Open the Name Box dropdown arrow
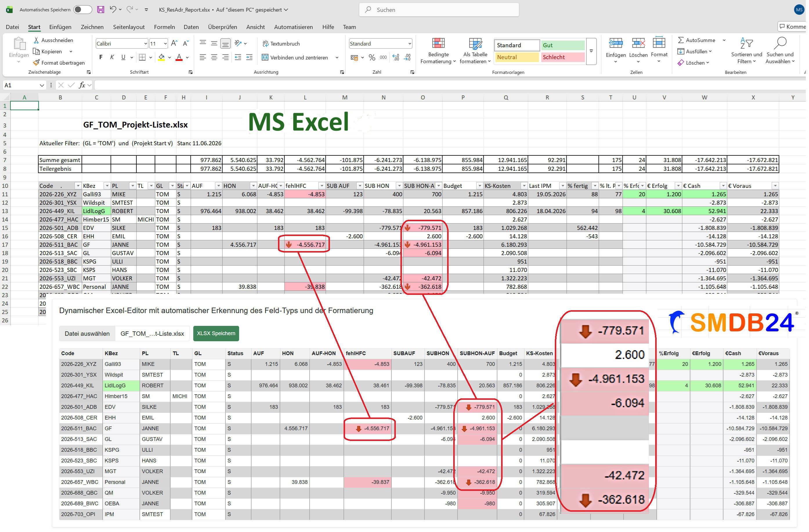 pos(42,85)
